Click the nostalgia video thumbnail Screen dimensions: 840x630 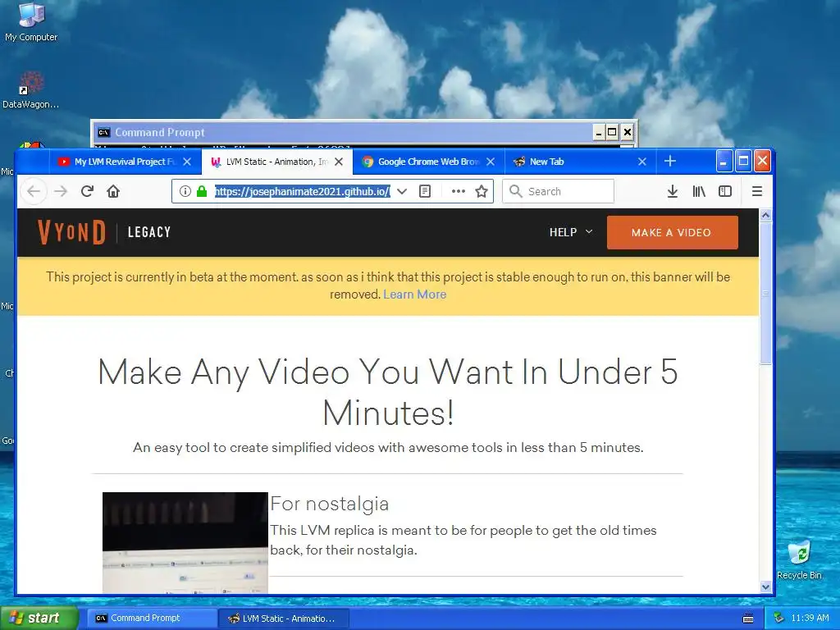tap(185, 542)
